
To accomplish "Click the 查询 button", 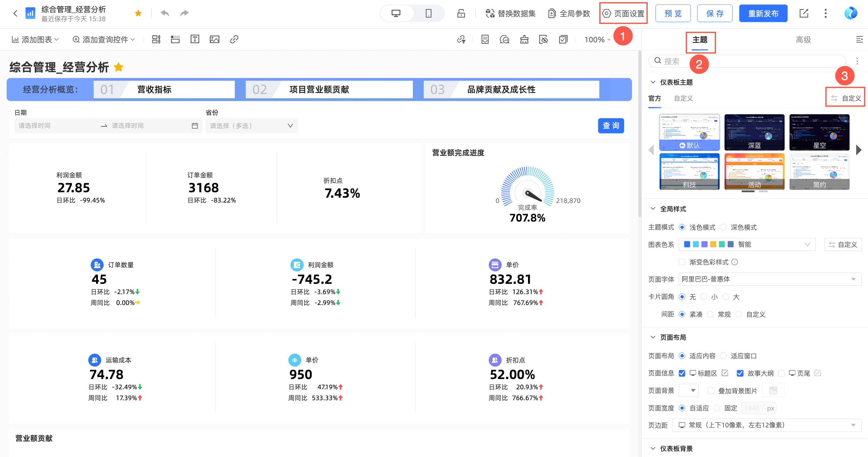I will click(611, 126).
